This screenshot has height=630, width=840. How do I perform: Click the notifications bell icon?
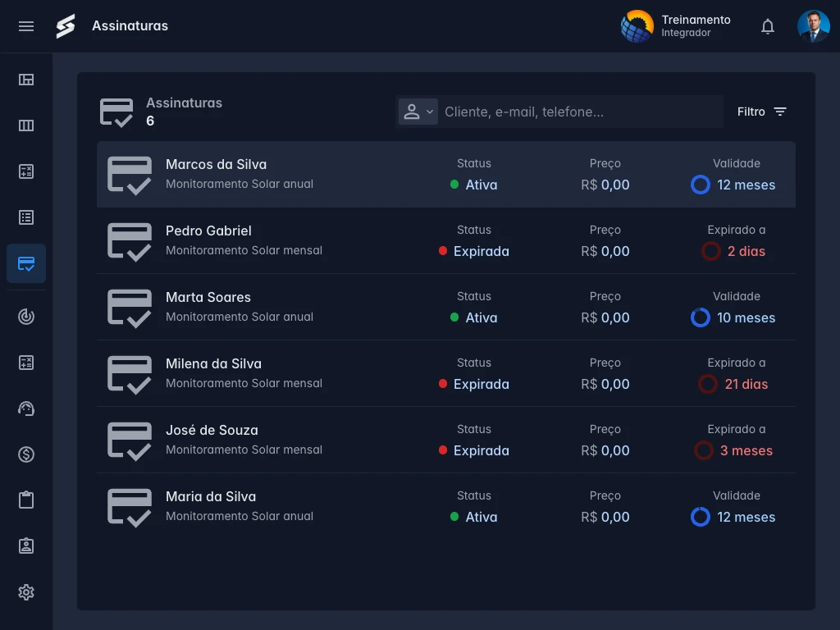768,26
